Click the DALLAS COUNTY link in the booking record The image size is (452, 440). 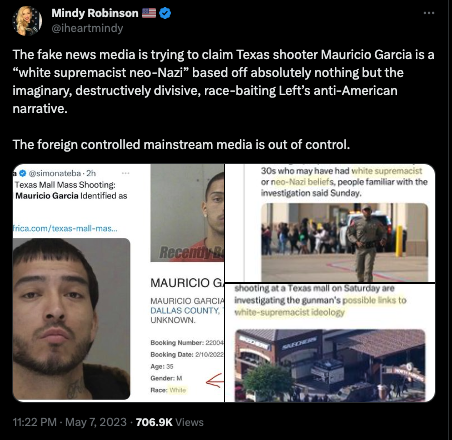click(184, 310)
